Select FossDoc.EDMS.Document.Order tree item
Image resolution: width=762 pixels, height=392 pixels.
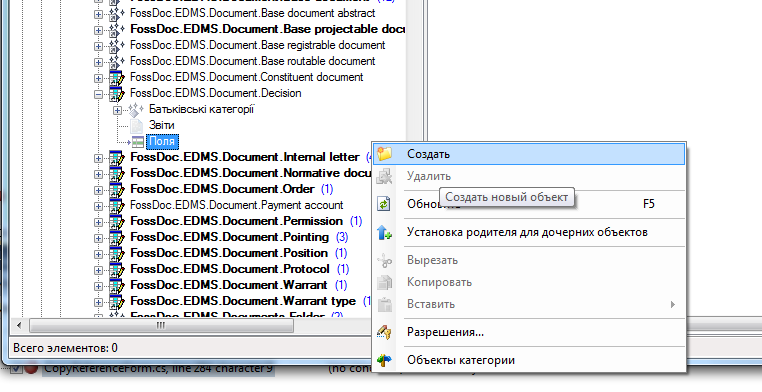[223, 189]
